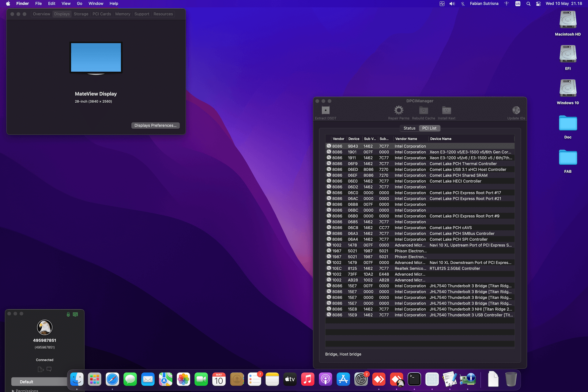Click Displays Preferences button
This screenshot has width=588, height=392.
[x=156, y=126]
